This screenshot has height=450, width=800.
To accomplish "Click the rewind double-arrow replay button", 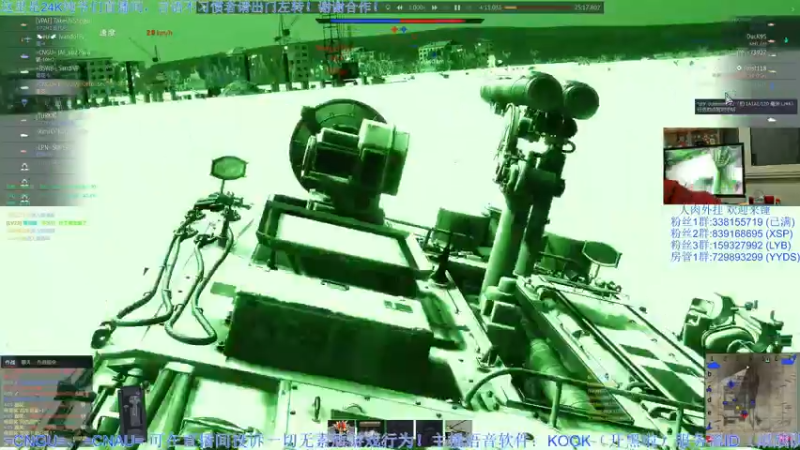I will tap(399, 8).
